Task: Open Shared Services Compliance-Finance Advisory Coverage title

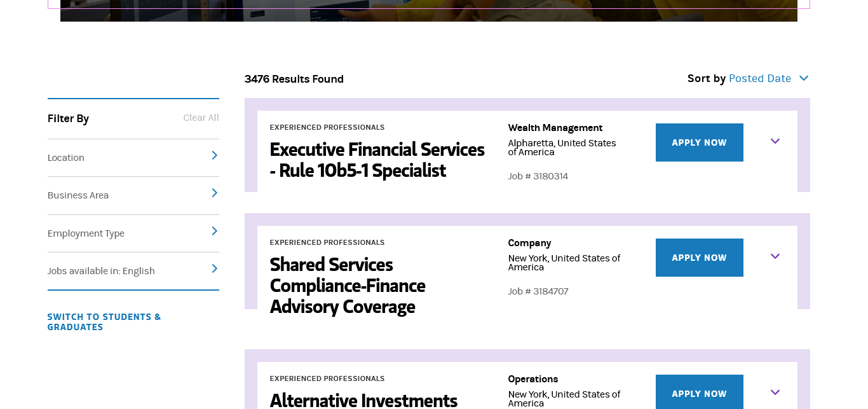Action: click(348, 285)
